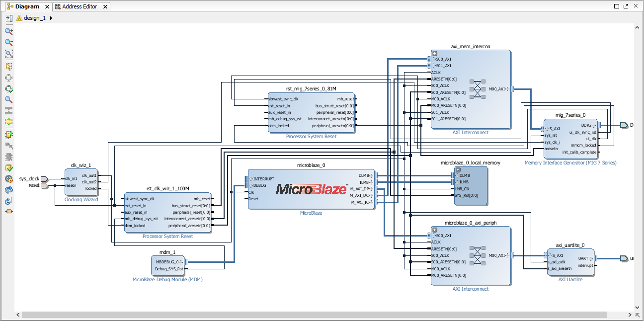
Task: Click the Regenerate Layout blue arrows icon
Action: (8, 190)
